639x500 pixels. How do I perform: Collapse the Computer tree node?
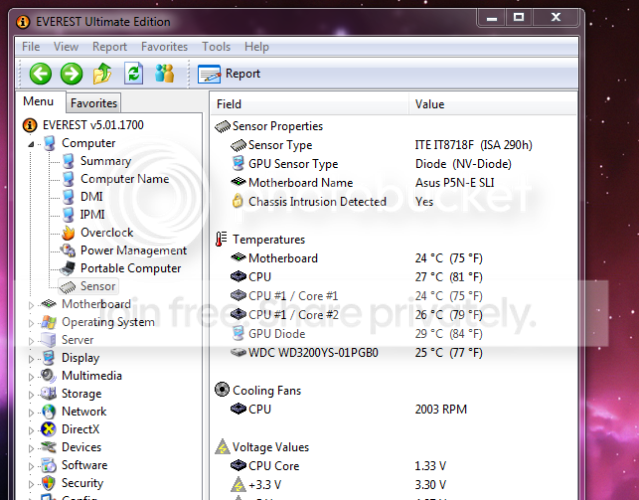(x=31, y=144)
